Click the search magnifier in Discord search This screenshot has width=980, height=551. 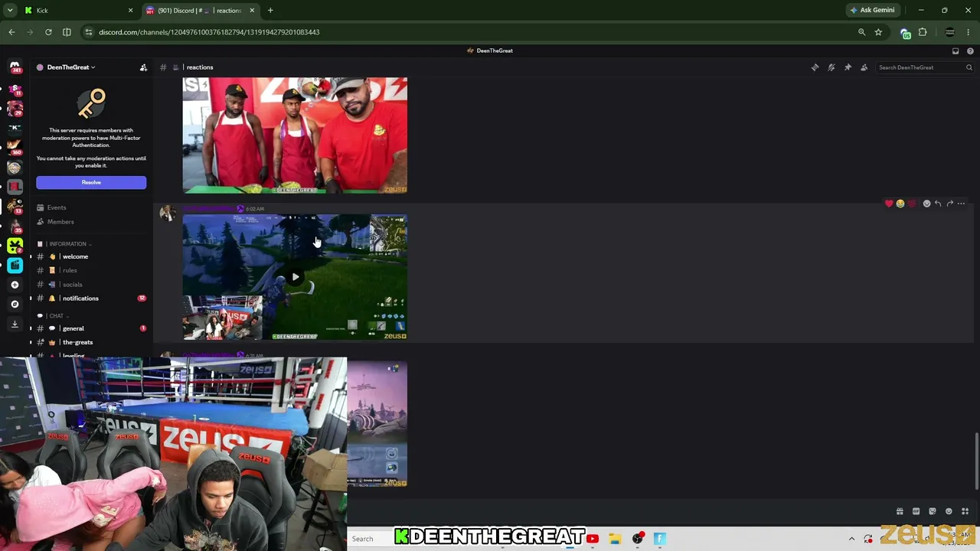pyautogui.click(x=969, y=67)
